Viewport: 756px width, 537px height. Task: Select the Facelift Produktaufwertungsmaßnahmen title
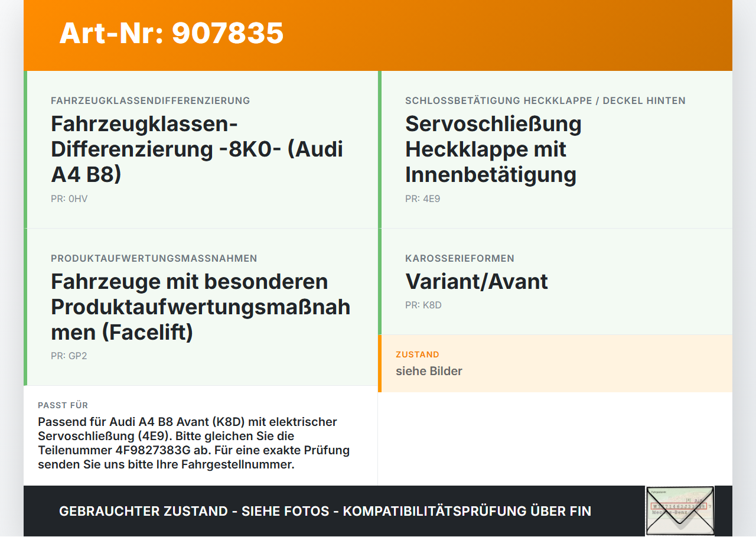[x=201, y=307]
